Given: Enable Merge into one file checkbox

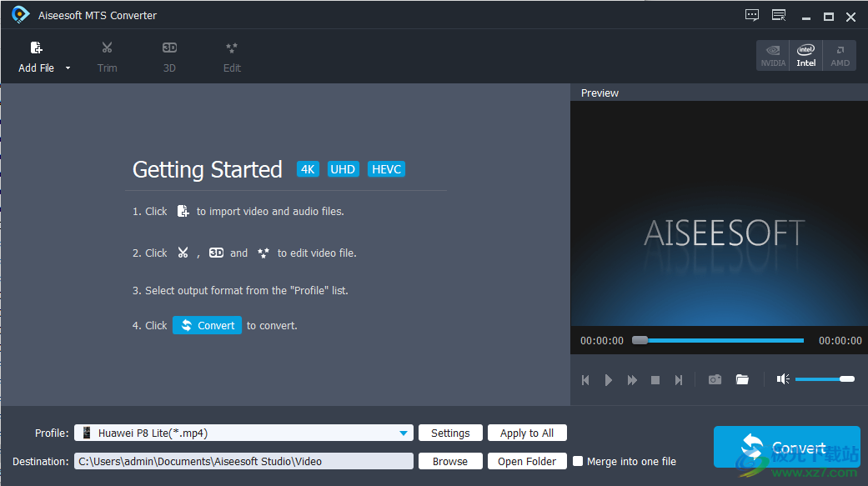Looking at the screenshot, I should point(578,461).
